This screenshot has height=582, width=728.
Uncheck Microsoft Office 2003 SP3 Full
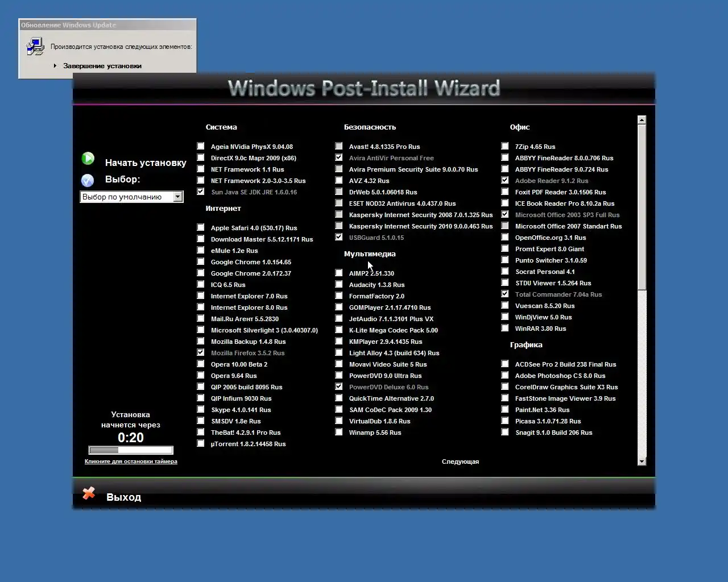coord(505,214)
